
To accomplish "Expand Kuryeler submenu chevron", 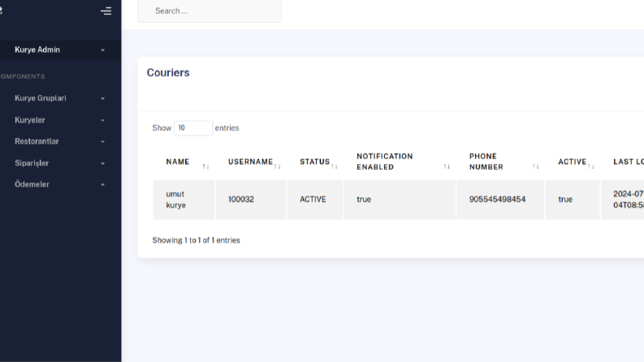I will click(102, 120).
